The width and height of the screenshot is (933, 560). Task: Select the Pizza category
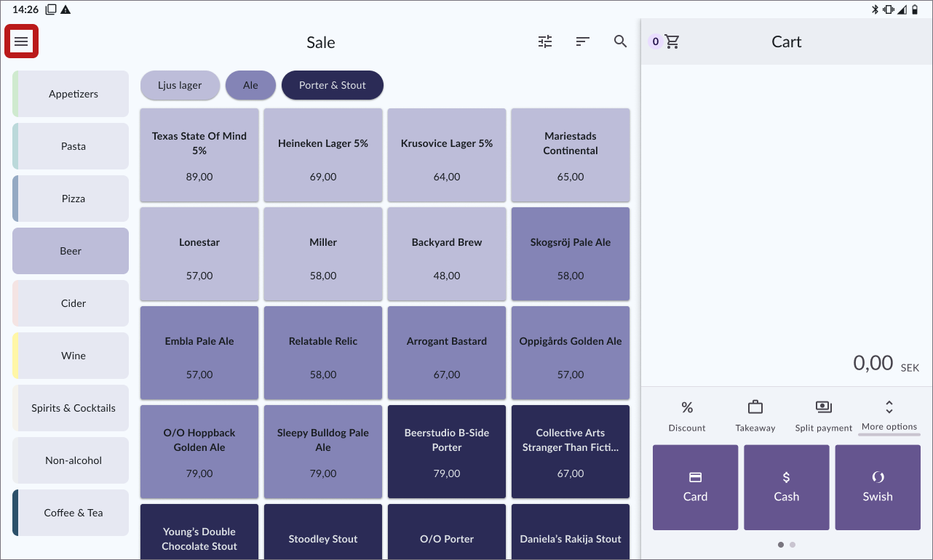pyautogui.click(x=71, y=199)
